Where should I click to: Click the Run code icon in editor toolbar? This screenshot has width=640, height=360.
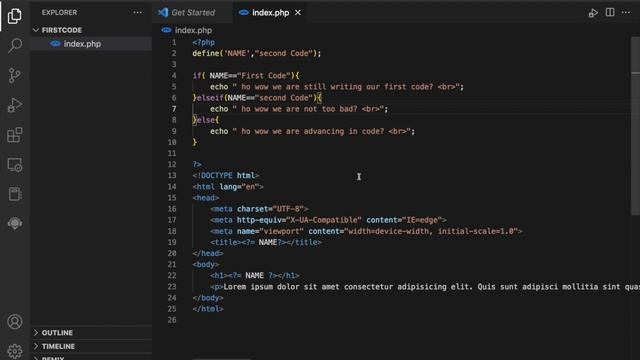point(593,13)
